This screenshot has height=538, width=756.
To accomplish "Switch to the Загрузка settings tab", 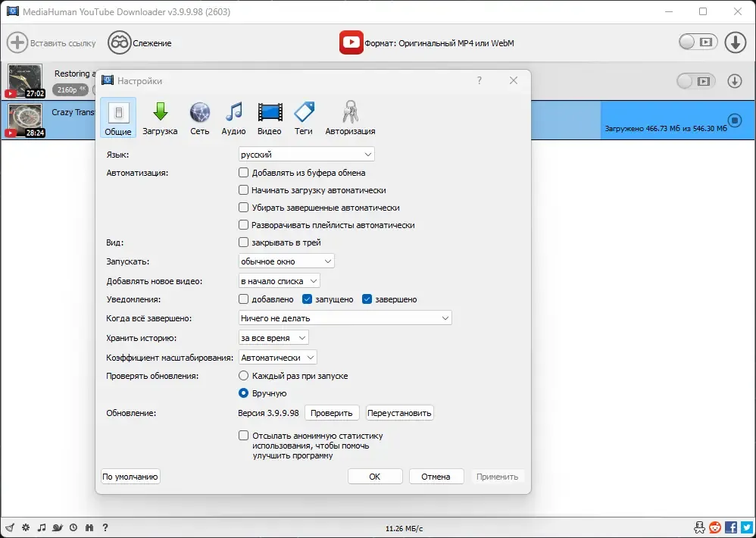I will point(160,118).
